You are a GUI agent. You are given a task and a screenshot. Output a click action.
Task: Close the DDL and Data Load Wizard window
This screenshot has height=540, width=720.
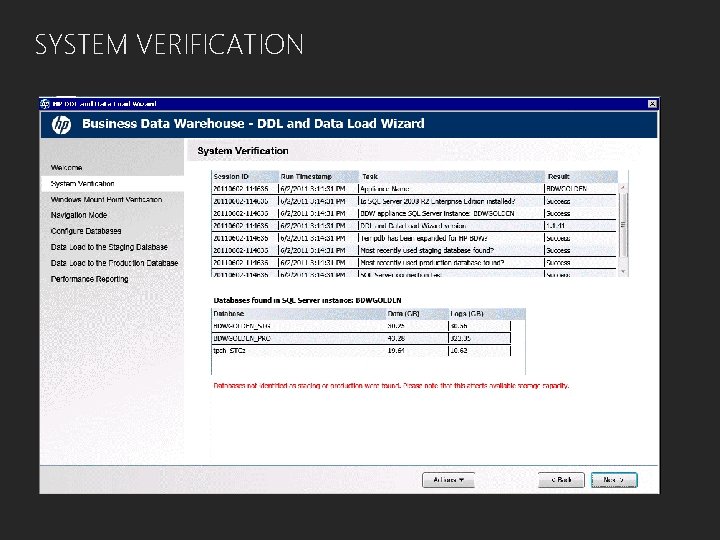(652, 104)
